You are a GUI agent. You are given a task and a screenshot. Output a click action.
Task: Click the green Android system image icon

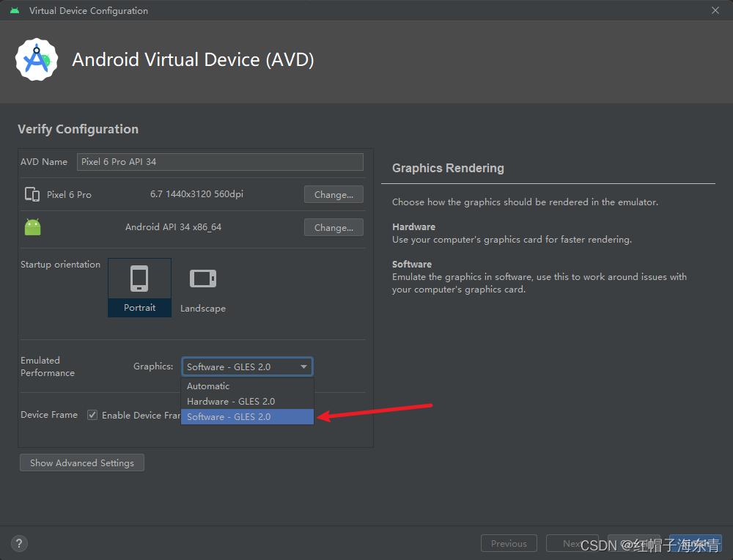click(x=33, y=227)
